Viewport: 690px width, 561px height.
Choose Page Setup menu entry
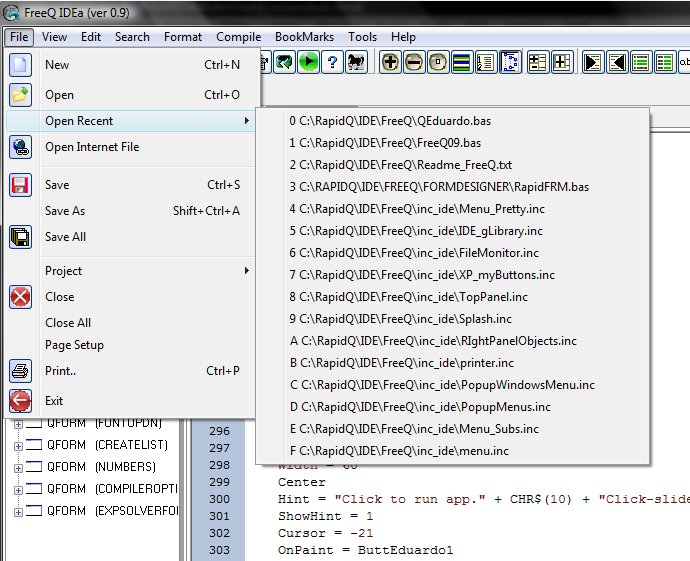click(x=131, y=345)
